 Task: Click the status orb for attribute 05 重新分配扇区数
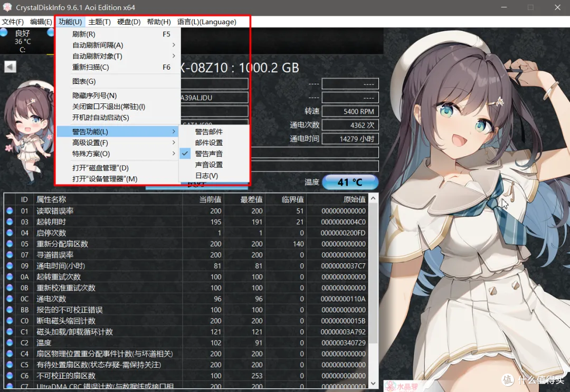(10, 244)
